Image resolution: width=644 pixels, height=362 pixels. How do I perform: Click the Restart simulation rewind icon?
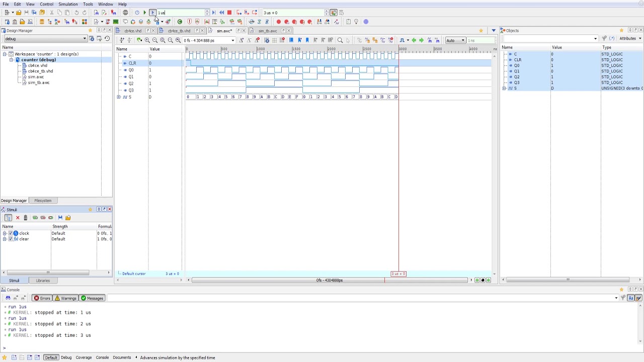(x=221, y=13)
